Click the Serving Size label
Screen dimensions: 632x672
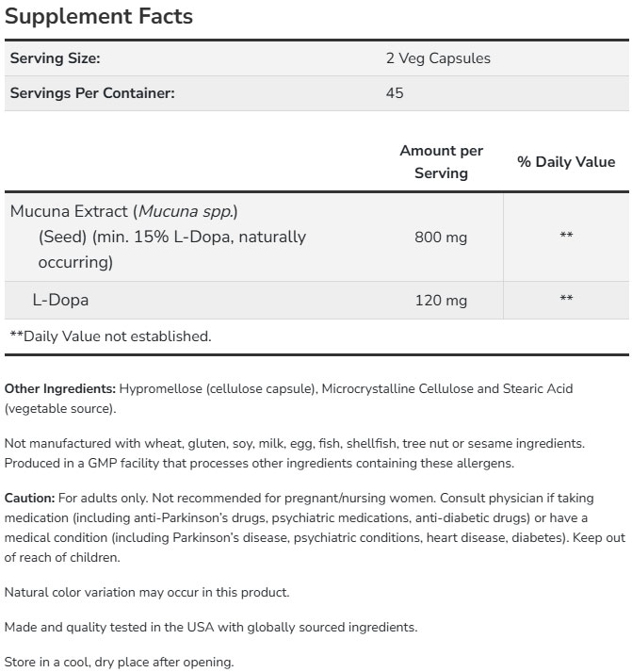(x=55, y=58)
